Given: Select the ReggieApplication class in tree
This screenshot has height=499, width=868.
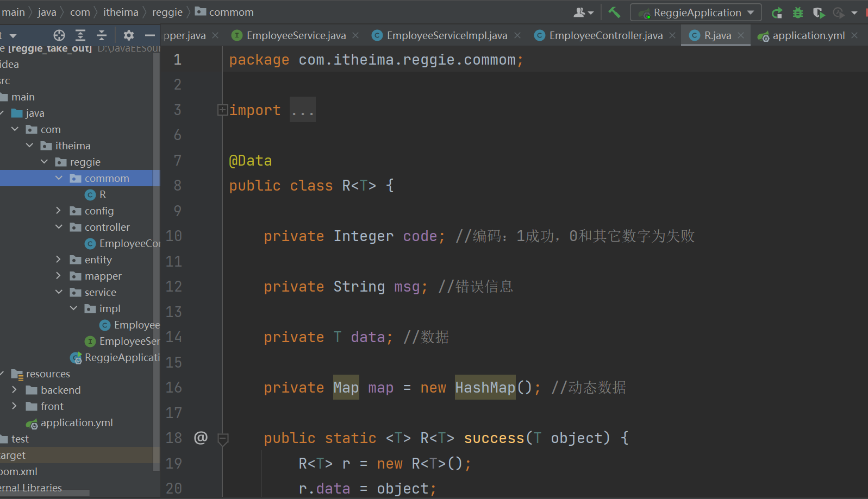Looking at the screenshot, I should click(x=115, y=357).
